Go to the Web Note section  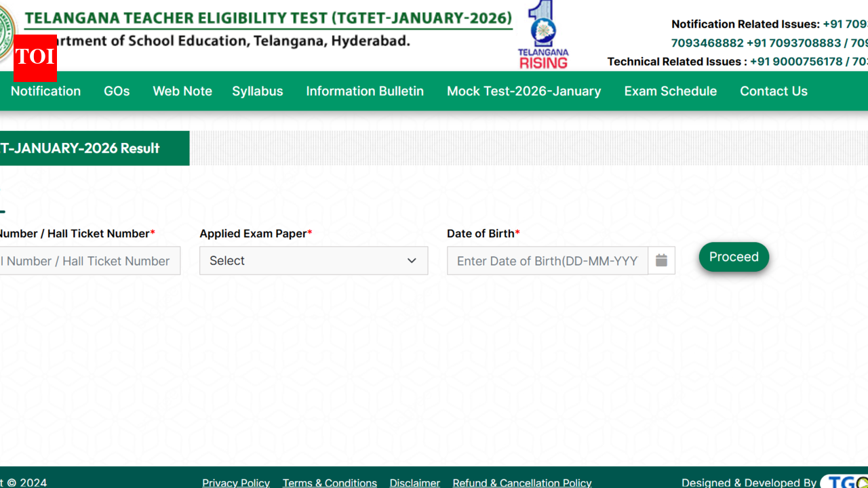coord(182,91)
